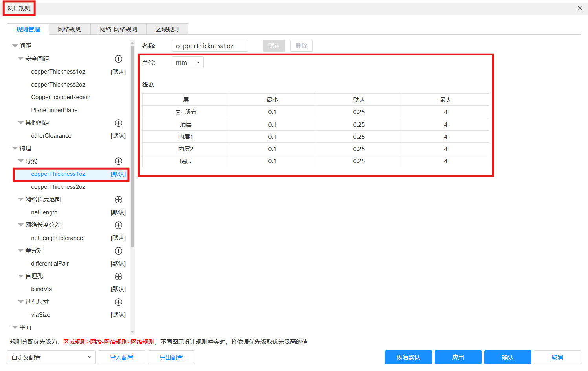Apply changes with the 应用 button
Viewport: 588px width, 371px height.
[x=458, y=357]
